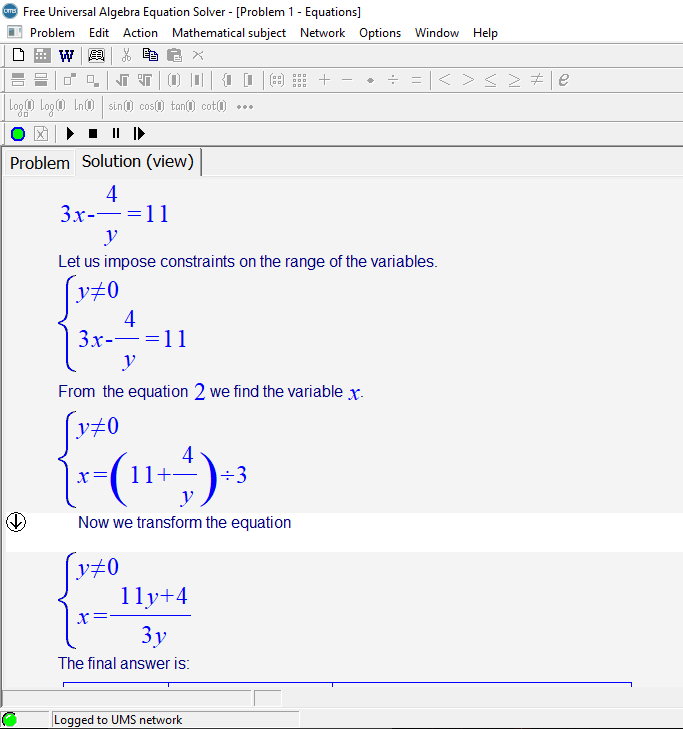Stop solution playback with square button
The height and width of the screenshot is (729, 683).
click(x=93, y=134)
